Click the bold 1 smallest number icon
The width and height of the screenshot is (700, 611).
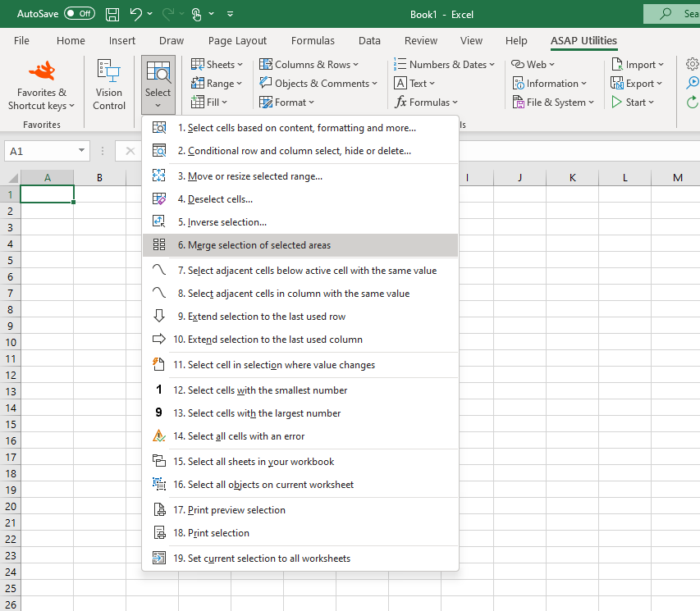[x=159, y=390]
